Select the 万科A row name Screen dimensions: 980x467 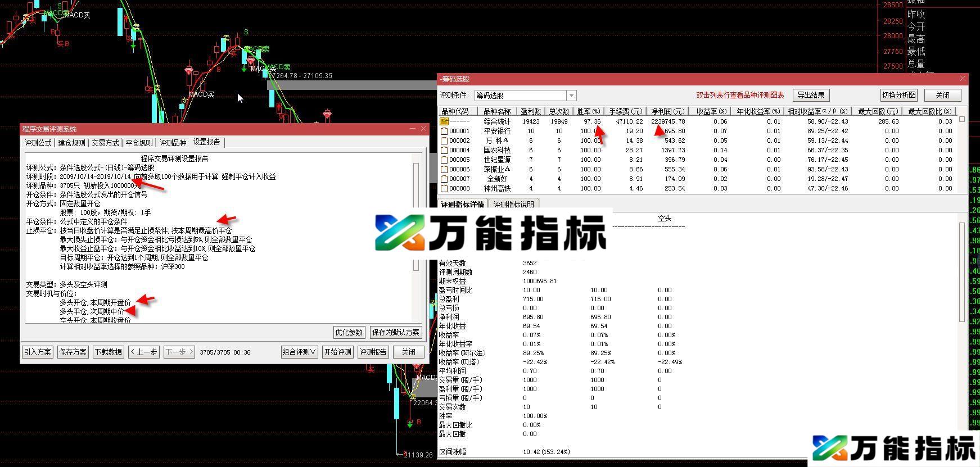497,140
